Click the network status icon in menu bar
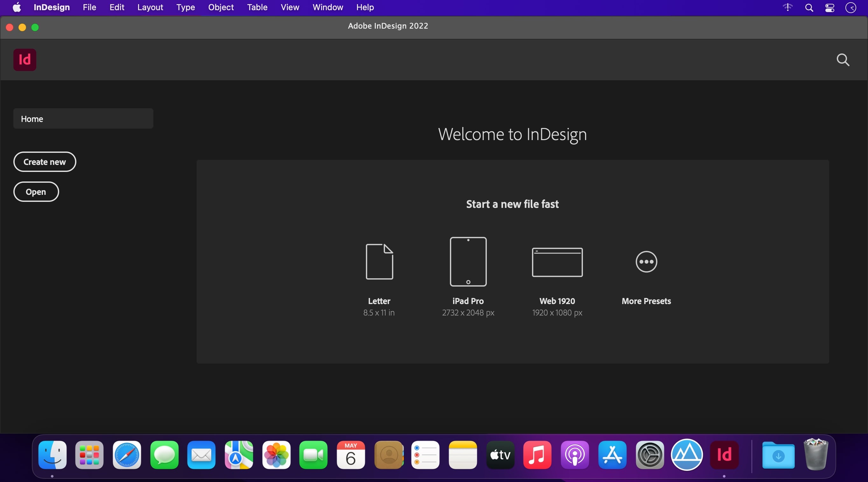 787,7
